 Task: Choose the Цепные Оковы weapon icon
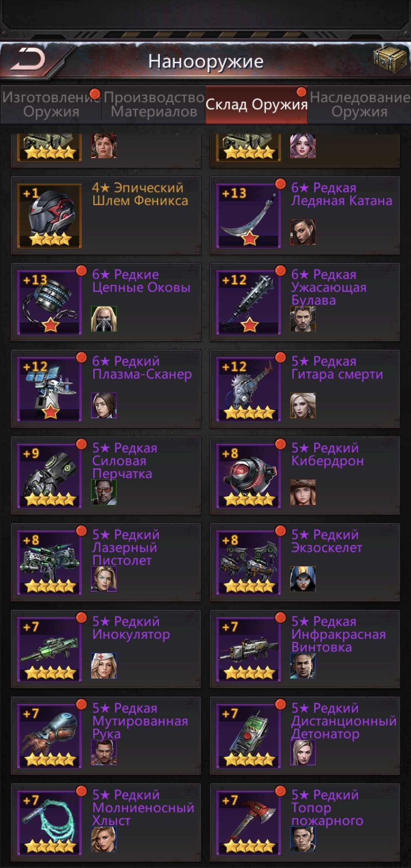pyautogui.click(x=49, y=303)
